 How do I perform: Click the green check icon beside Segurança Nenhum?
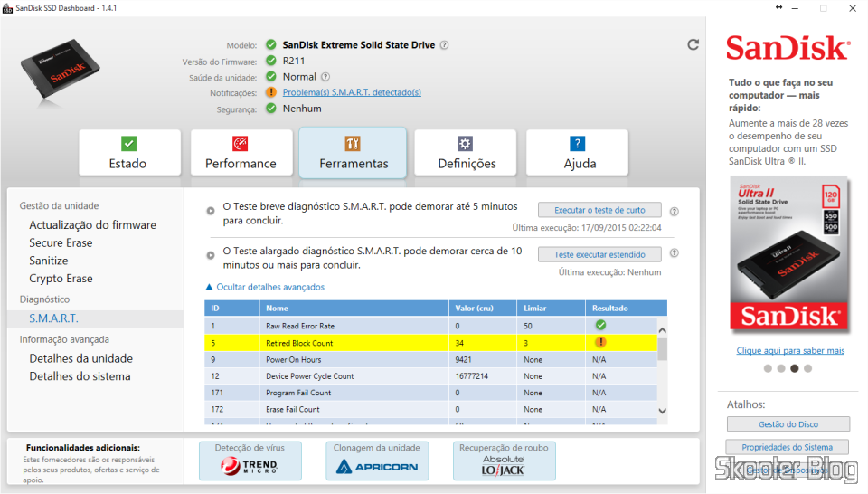click(270, 108)
